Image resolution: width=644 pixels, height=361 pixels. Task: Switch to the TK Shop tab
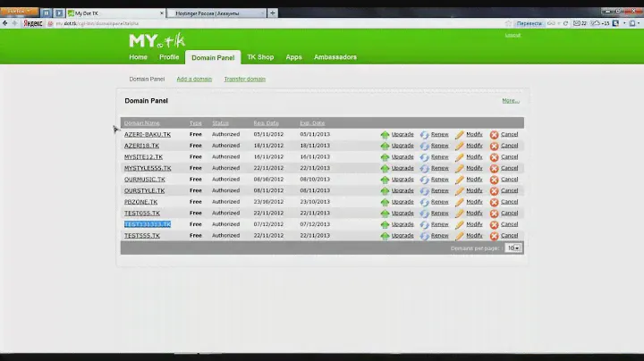pyautogui.click(x=260, y=57)
